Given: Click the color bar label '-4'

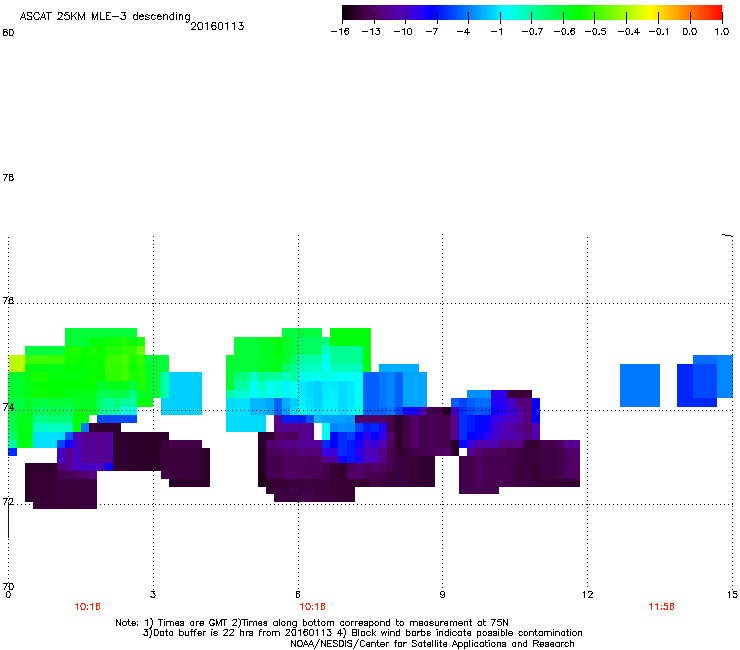Looking at the screenshot, I should [463, 32].
